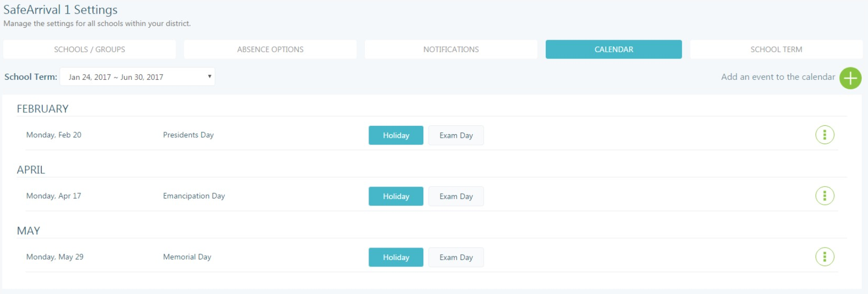Open the Absence Options tab
868x294 pixels.
click(x=270, y=50)
